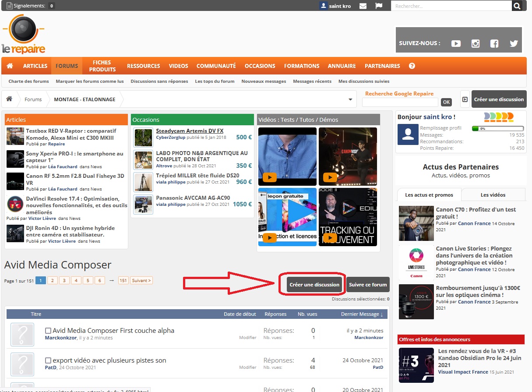
Task: Click the saint kro avatar icon in top bar
Action: [x=323, y=6]
